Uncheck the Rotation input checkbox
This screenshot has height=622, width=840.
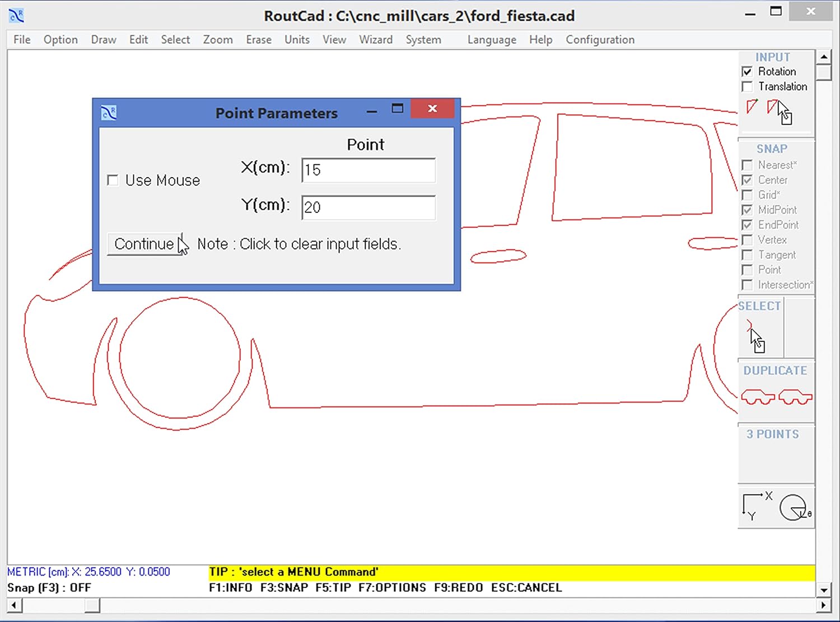click(747, 71)
